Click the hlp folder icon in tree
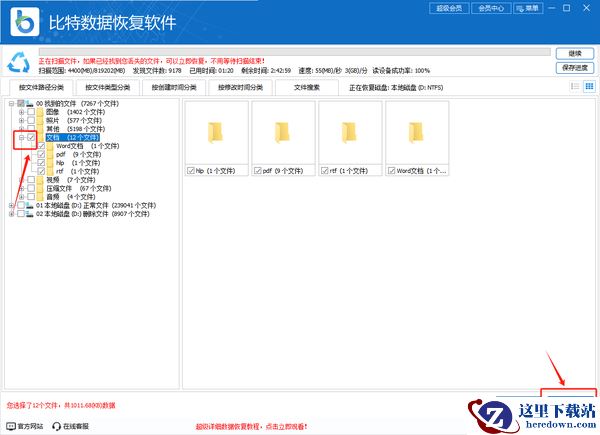The image size is (600, 435). click(x=50, y=163)
